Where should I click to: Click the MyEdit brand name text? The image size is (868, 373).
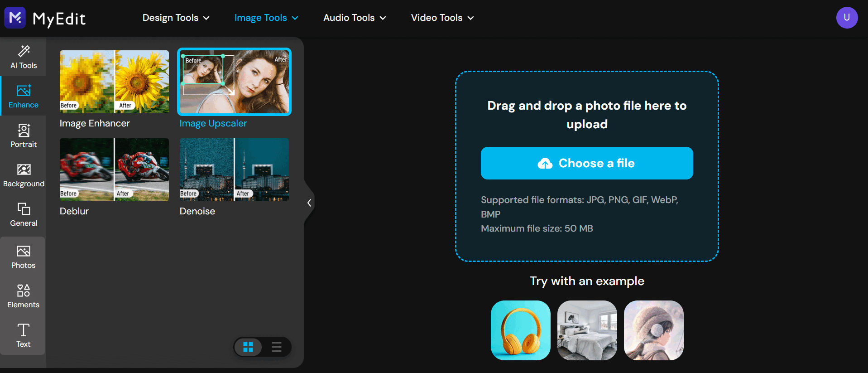(59, 19)
